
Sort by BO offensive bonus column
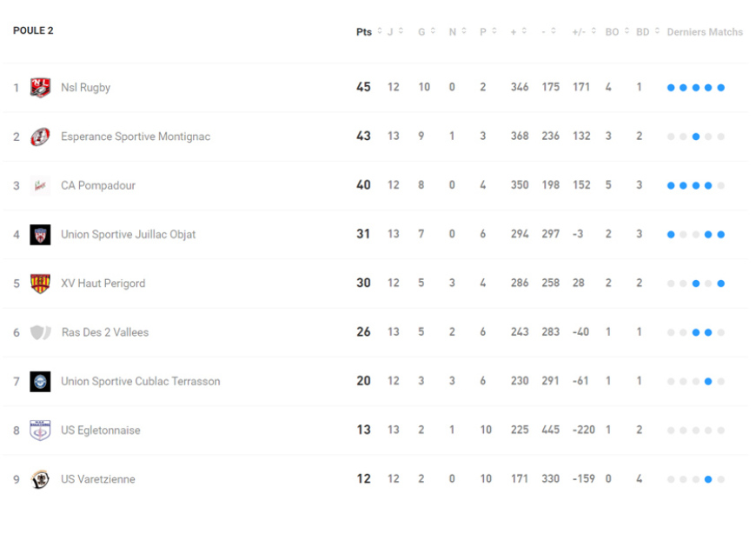[x=613, y=32]
